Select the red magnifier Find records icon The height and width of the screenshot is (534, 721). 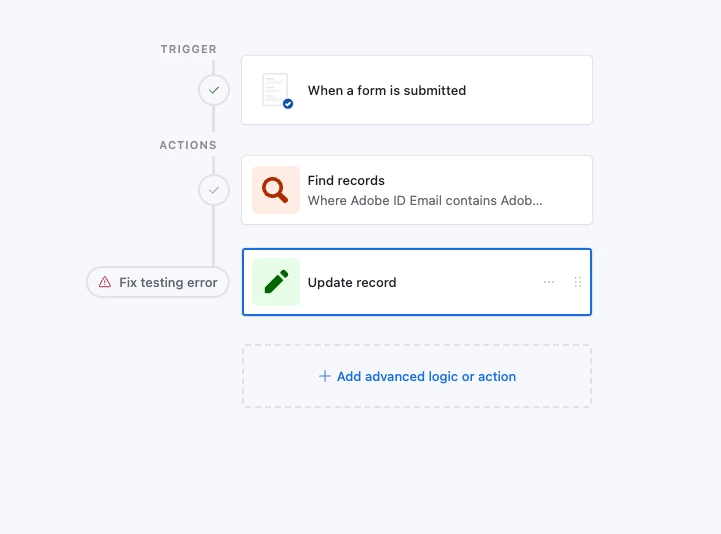click(276, 190)
